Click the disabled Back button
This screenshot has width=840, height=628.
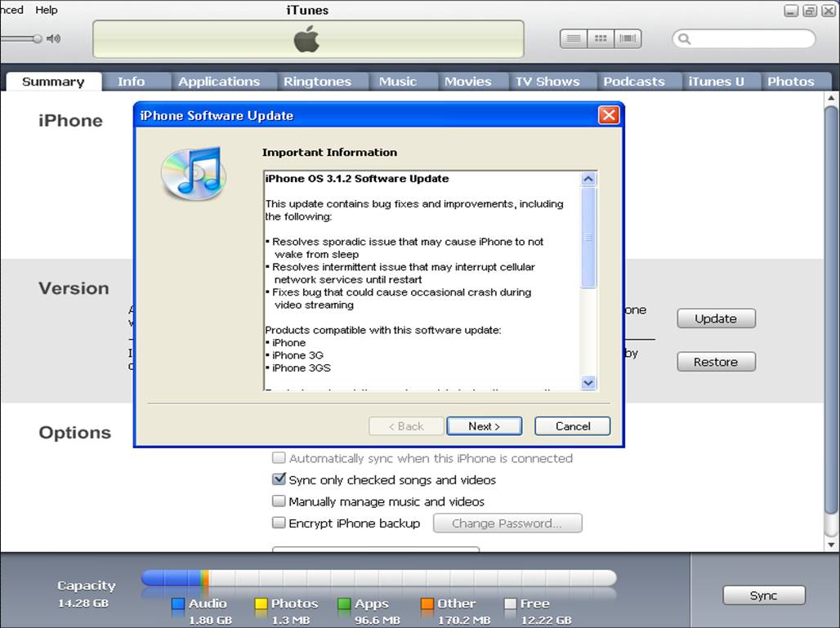tap(406, 426)
